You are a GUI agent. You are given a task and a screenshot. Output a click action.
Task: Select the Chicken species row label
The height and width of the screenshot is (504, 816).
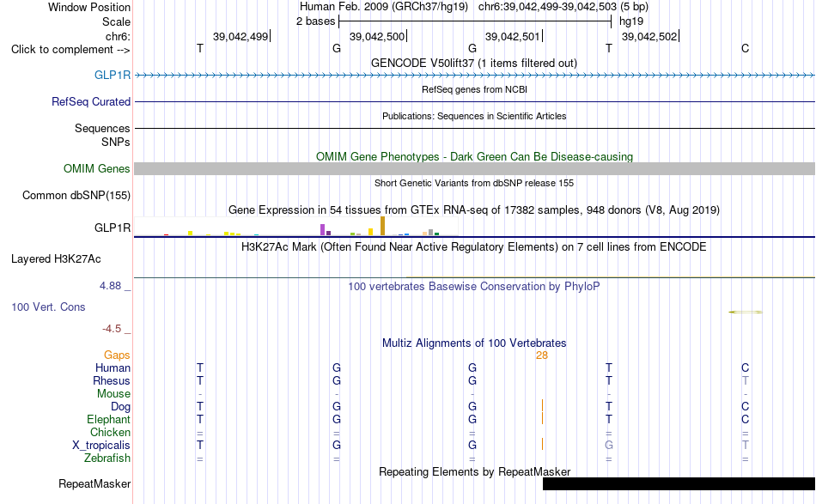coord(110,432)
